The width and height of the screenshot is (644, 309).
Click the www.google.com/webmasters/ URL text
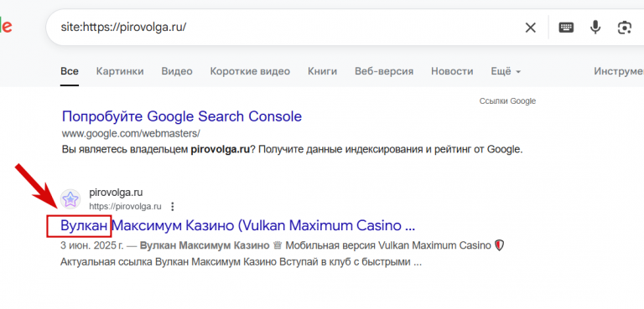(131, 134)
